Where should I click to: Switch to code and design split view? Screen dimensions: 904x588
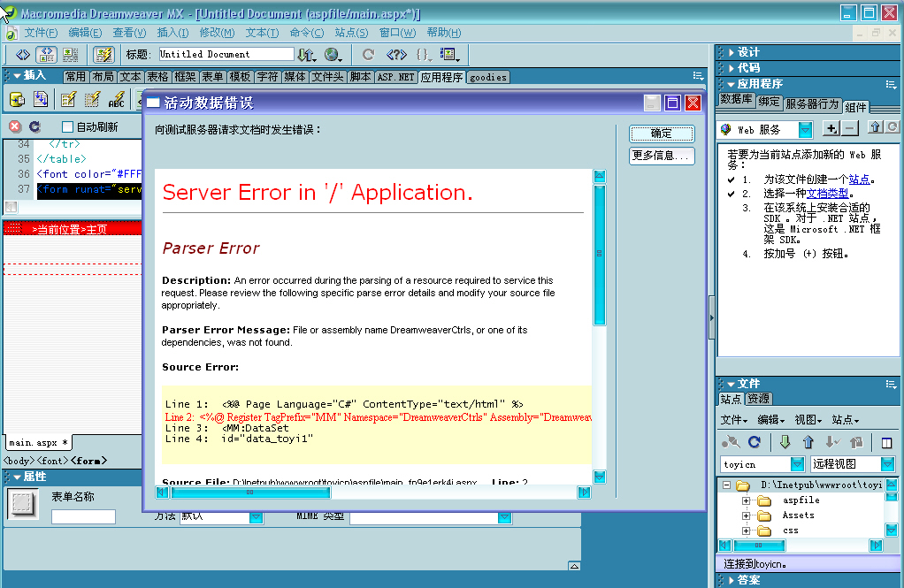point(46,55)
